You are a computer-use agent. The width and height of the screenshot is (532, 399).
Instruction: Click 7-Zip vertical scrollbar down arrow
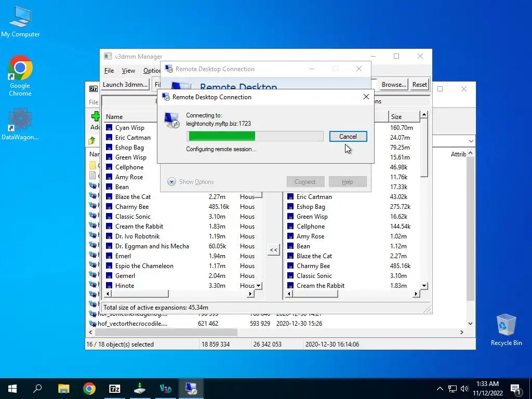[x=470, y=323]
